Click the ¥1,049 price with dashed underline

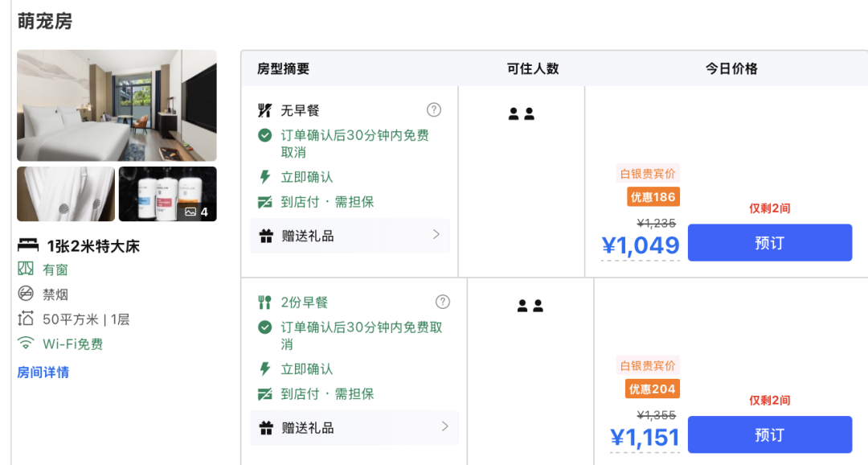point(641,245)
